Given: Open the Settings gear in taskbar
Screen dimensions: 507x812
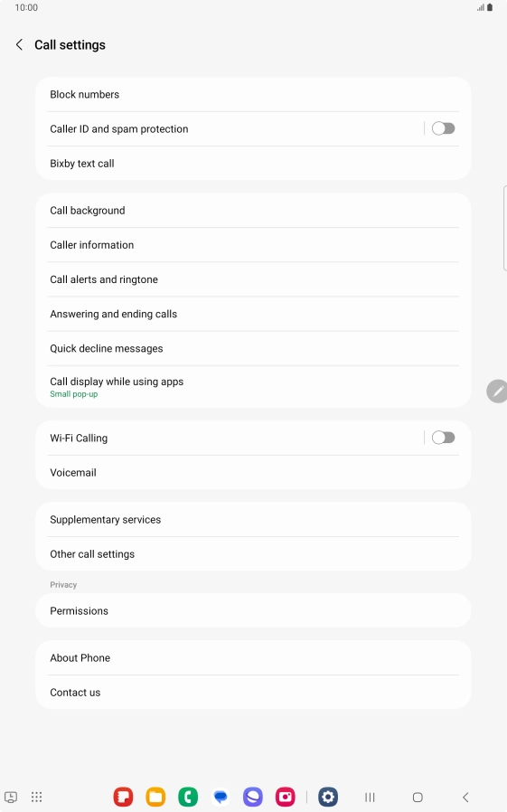Looking at the screenshot, I should tap(328, 797).
